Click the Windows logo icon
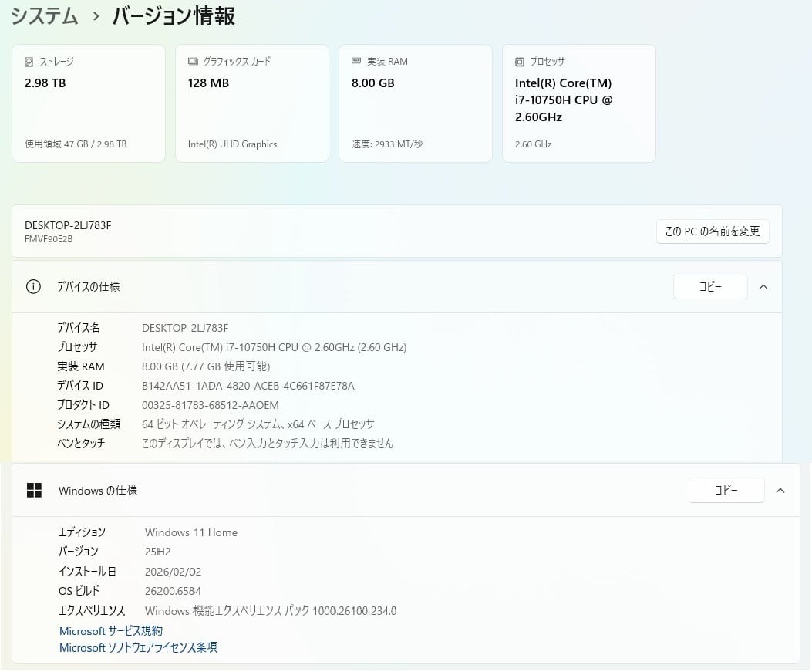The height and width of the screenshot is (672, 812). [34, 491]
